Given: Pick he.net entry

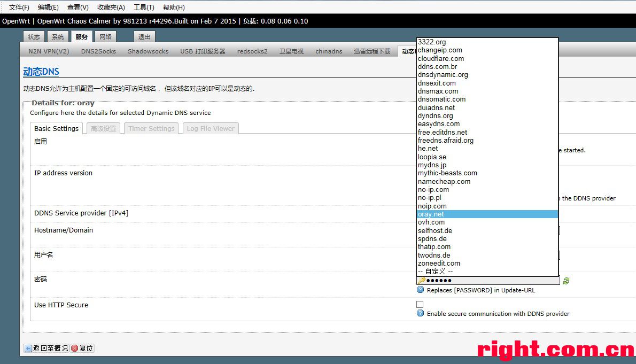Looking at the screenshot, I should (487, 149).
